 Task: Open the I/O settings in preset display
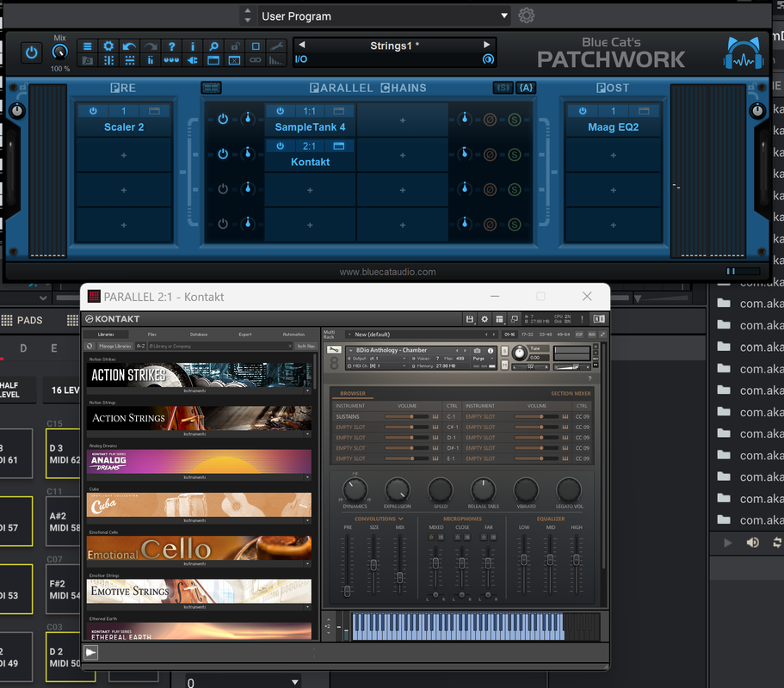pos(301,59)
